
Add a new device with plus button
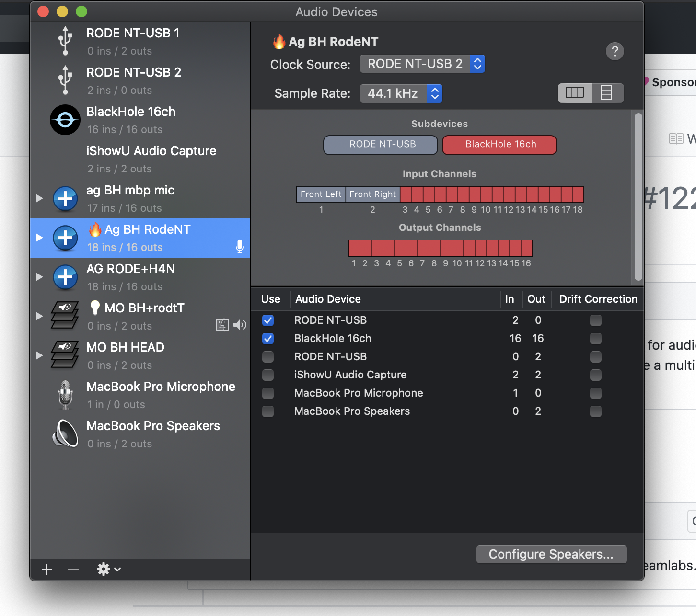coord(47,570)
